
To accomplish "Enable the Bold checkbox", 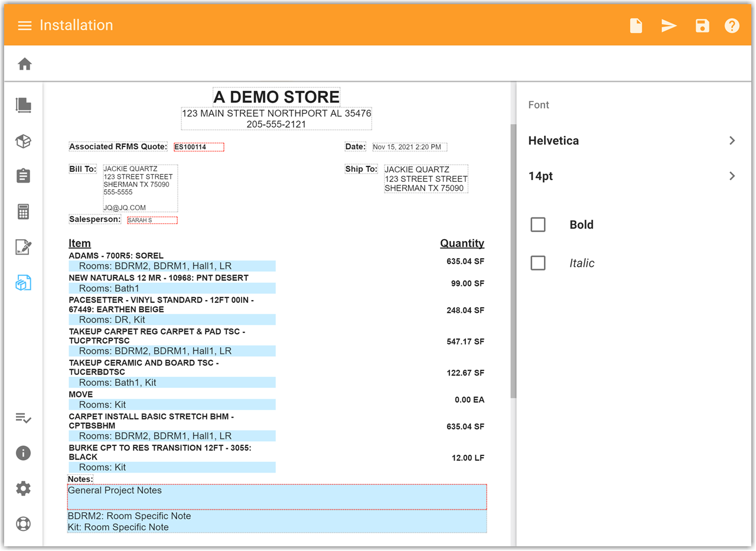I will pyautogui.click(x=538, y=224).
